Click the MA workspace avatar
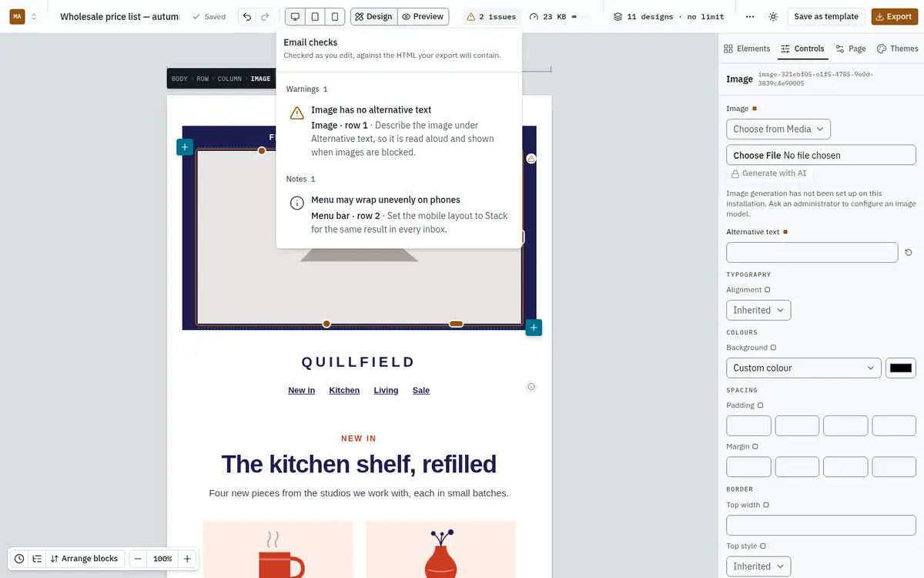This screenshot has width=924, height=578. (x=17, y=16)
